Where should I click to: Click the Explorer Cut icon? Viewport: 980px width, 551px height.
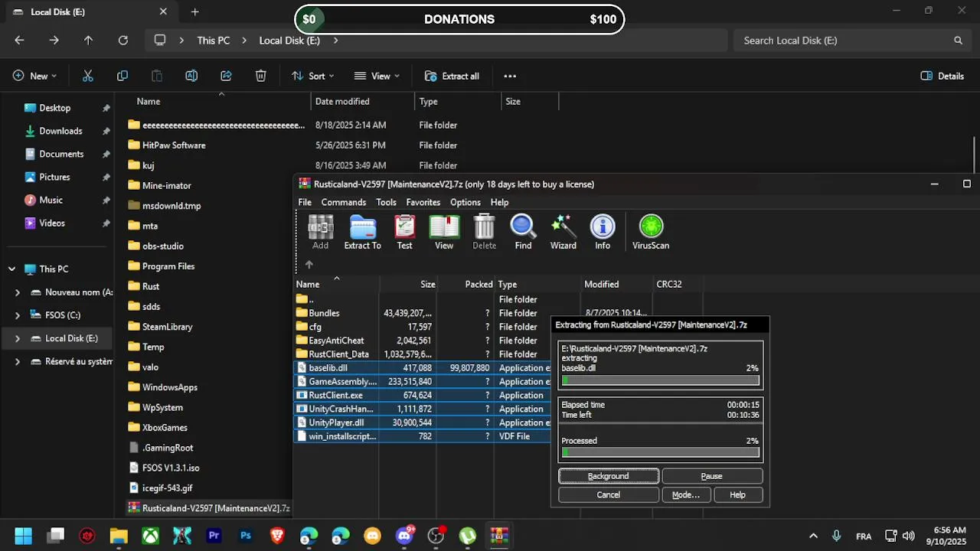87,76
